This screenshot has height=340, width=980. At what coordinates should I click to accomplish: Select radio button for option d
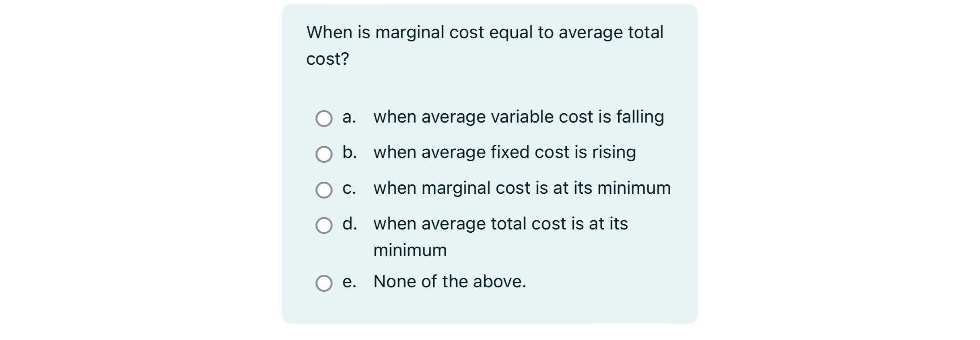coord(324,225)
